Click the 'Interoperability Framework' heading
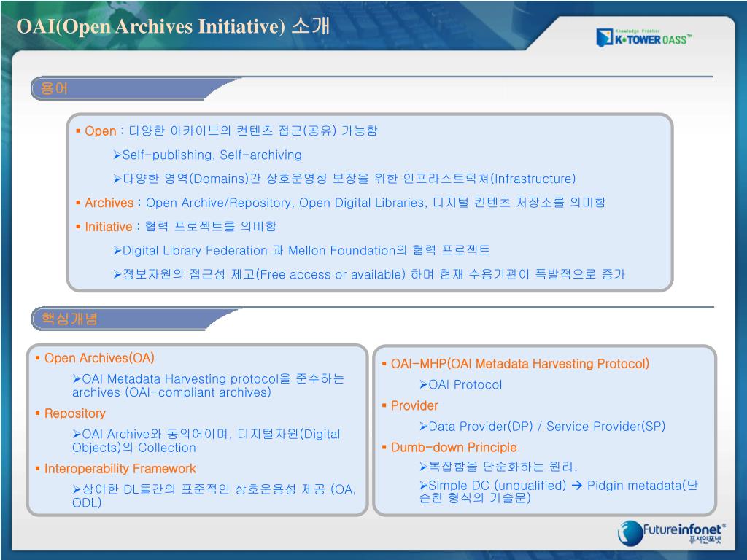 [115, 469]
